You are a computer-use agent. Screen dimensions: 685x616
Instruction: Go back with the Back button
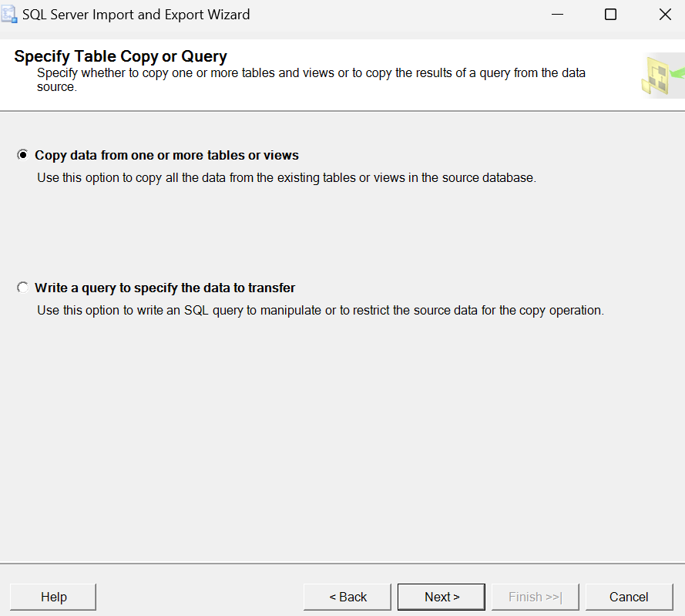coord(348,597)
